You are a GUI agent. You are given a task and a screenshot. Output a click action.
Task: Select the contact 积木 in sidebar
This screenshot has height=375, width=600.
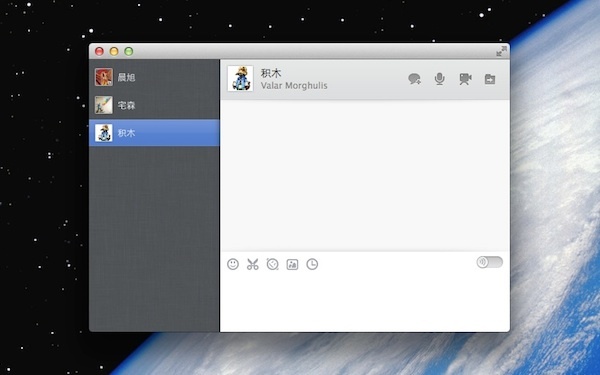click(x=154, y=133)
